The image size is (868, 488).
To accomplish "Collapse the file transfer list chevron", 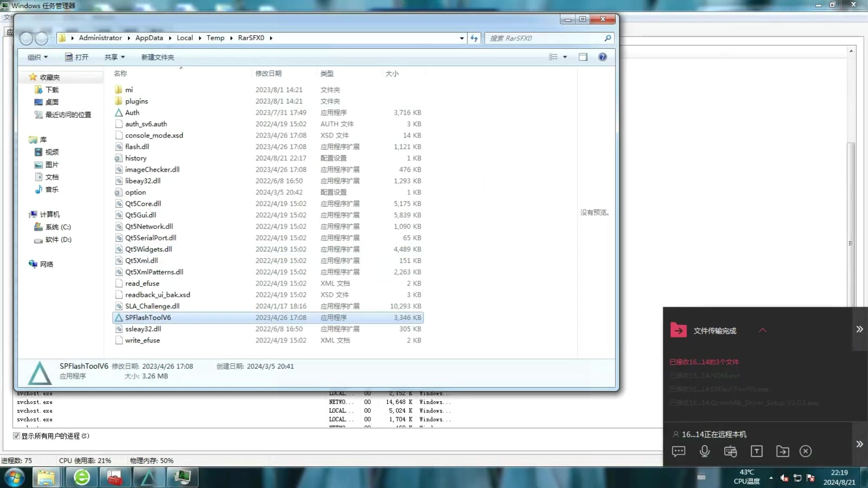I will coord(763,330).
